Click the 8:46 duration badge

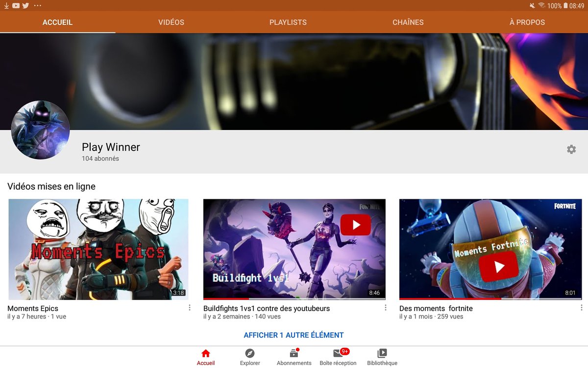pyautogui.click(x=374, y=293)
